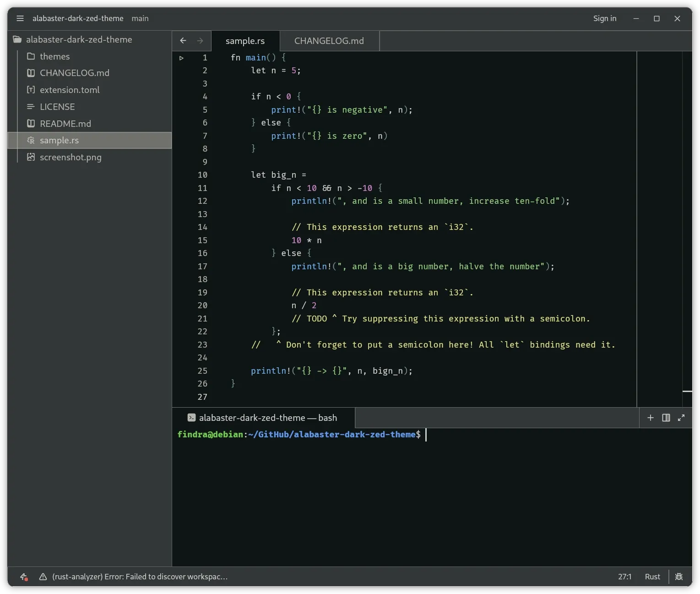
Task: Open CHANGELOG.md in project tree
Action: coord(89,73)
